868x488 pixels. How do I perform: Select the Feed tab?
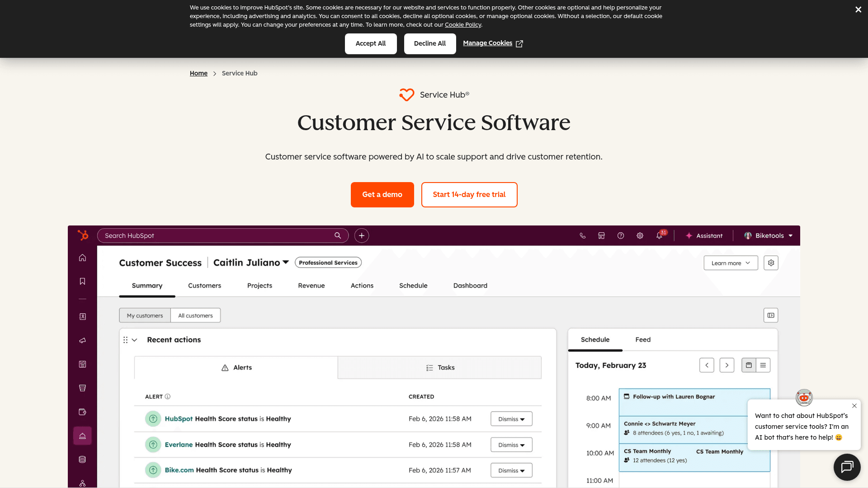[x=643, y=340]
